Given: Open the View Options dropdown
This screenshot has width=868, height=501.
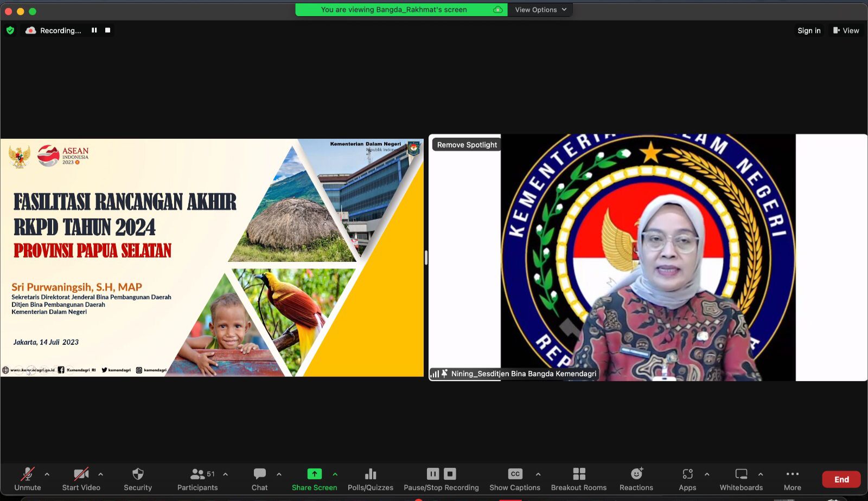Looking at the screenshot, I should [x=541, y=10].
